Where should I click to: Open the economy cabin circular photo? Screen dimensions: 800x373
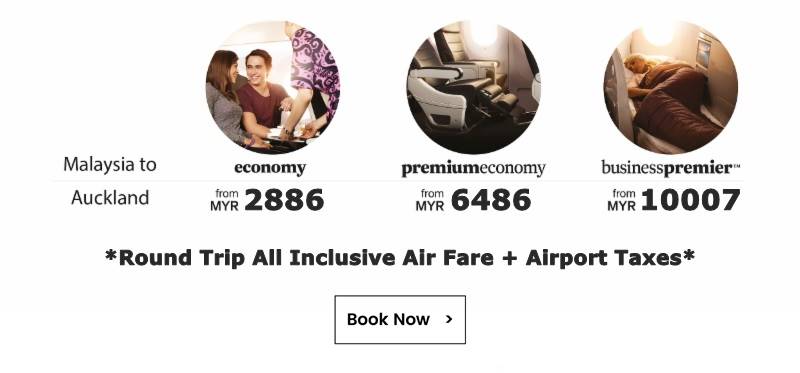[x=272, y=87]
